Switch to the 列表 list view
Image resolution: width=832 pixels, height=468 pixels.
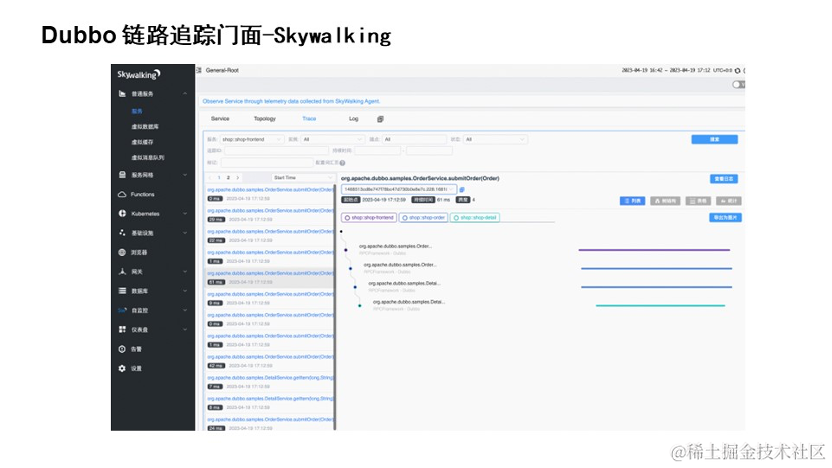[632, 201]
